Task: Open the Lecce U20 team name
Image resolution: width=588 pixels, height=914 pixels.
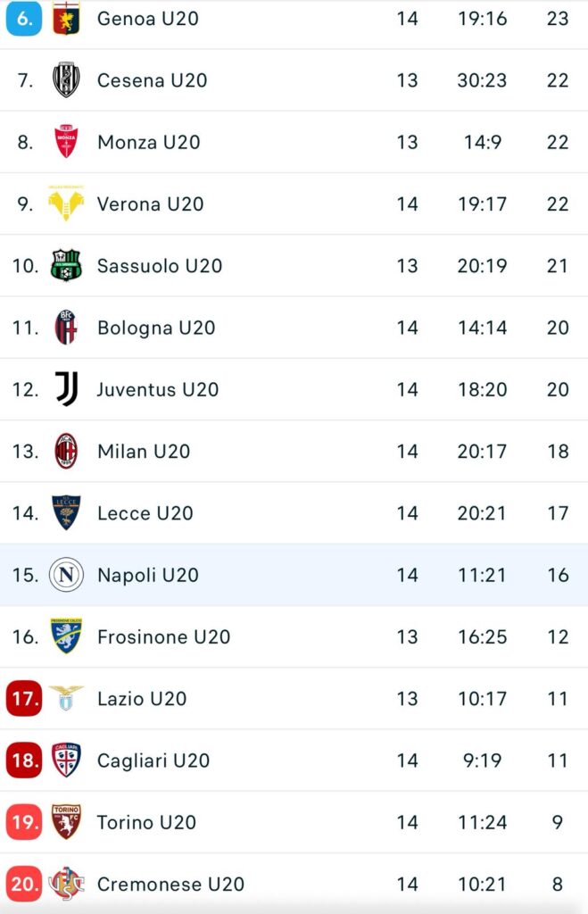Action: [x=145, y=513]
